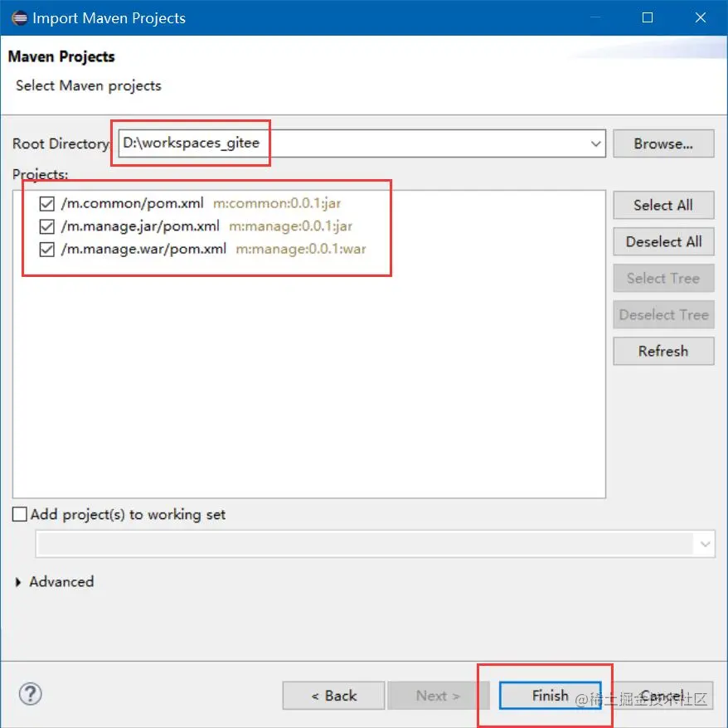Maximize the Import Maven Projects window
The image size is (728, 728).
coord(648,17)
